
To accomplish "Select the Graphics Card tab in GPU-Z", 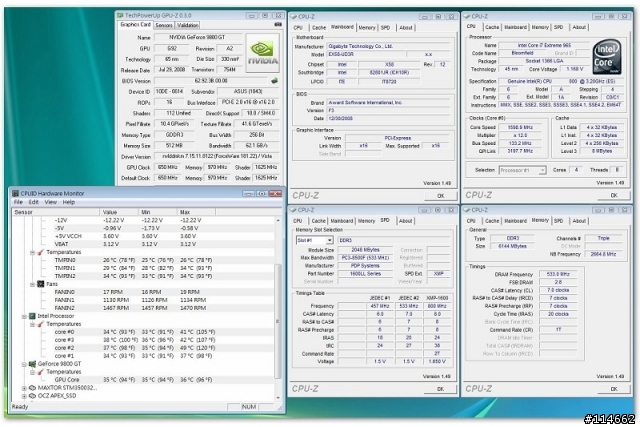I will pyautogui.click(x=136, y=24).
